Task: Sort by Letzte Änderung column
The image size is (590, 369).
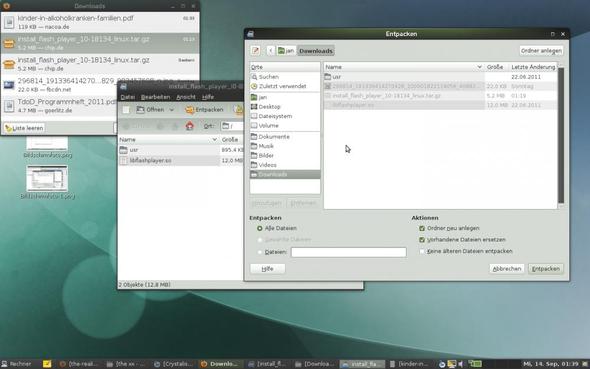Action: pyautogui.click(x=533, y=67)
